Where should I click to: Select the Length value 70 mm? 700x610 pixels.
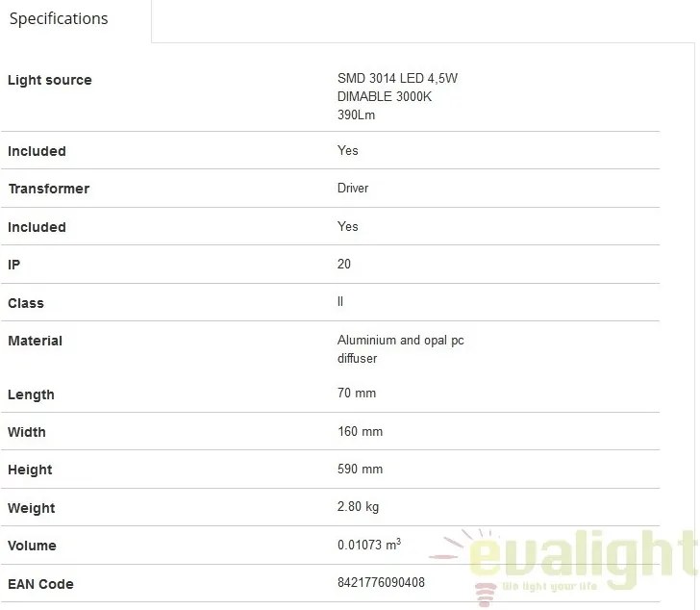pos(357,393)
